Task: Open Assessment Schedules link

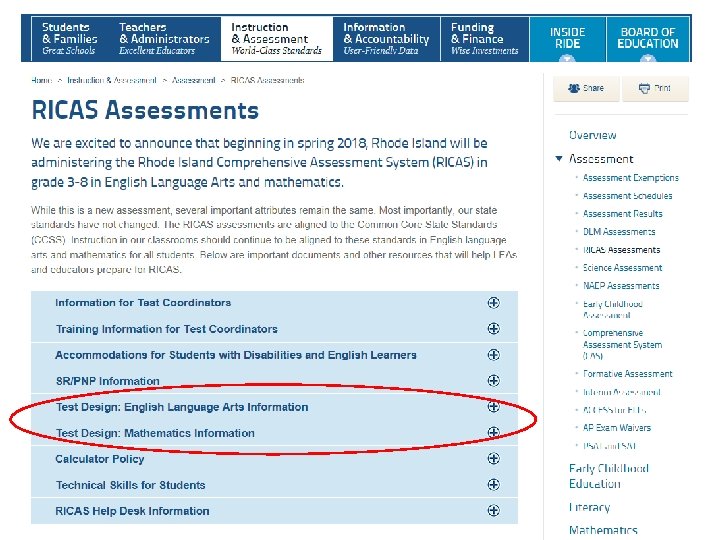Action: 627,196
